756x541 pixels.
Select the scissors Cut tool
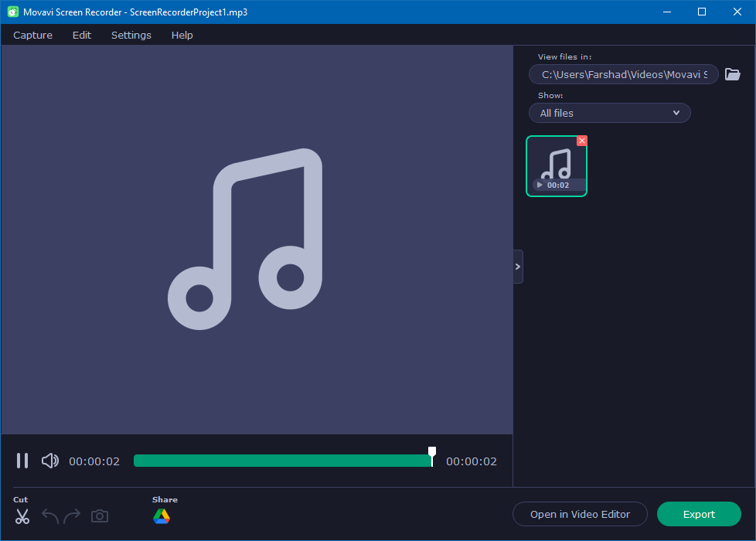click(x=22, y=516)
